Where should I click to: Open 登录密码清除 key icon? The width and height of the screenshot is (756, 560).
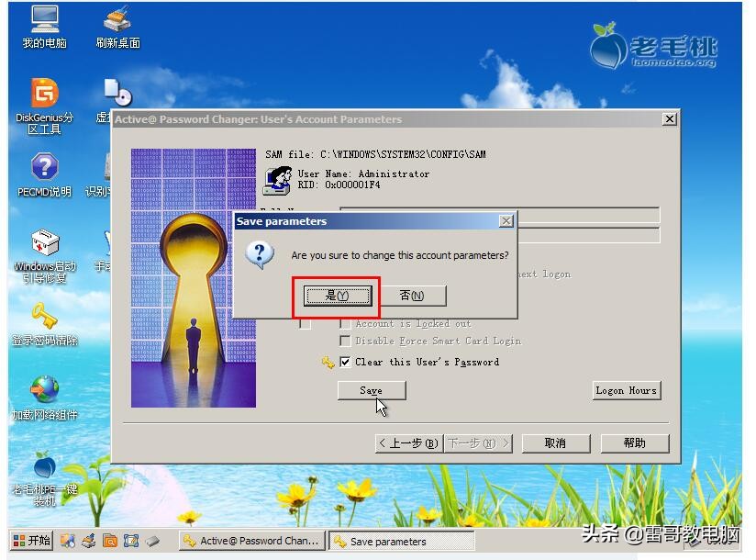[x=45, y=324]
